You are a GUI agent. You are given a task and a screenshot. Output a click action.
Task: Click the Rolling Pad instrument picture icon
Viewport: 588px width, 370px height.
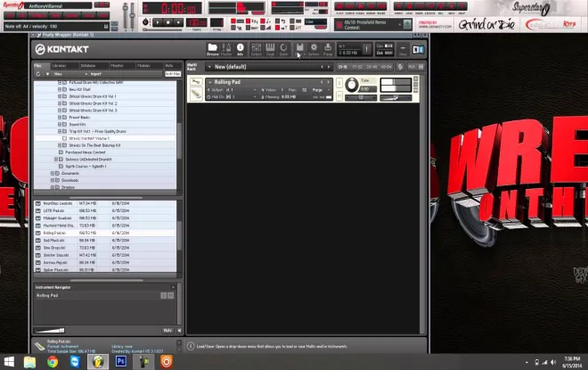click(x=196, y=94)
